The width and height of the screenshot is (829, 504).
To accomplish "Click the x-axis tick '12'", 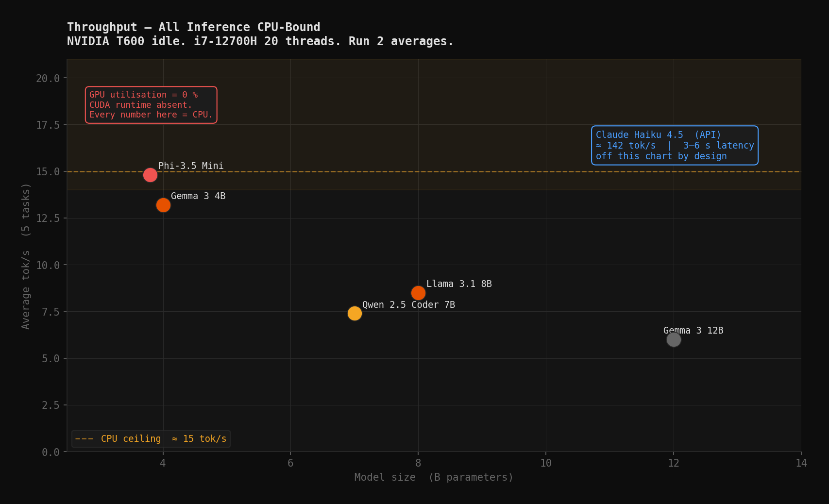I will pos(674,463).
